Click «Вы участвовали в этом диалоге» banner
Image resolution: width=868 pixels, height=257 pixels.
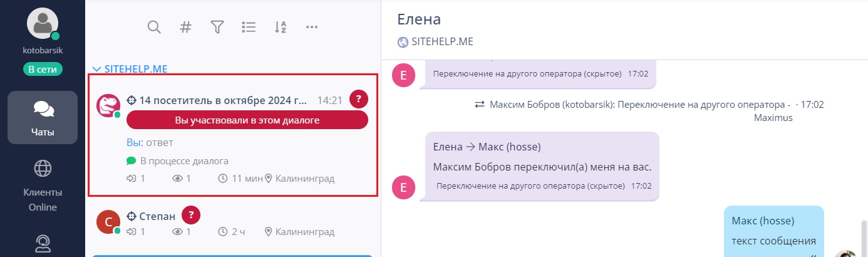247,120
